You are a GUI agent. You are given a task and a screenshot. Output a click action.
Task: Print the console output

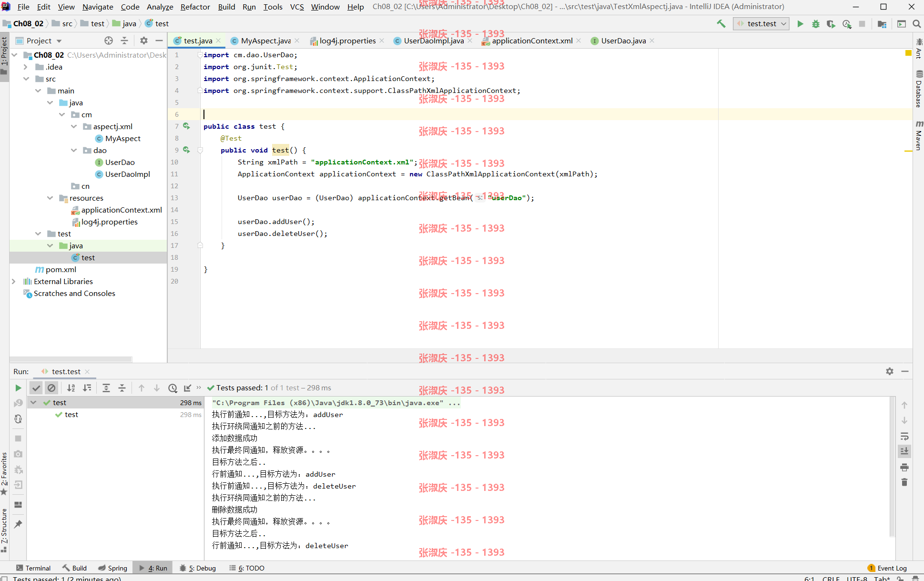pos(904,467)
